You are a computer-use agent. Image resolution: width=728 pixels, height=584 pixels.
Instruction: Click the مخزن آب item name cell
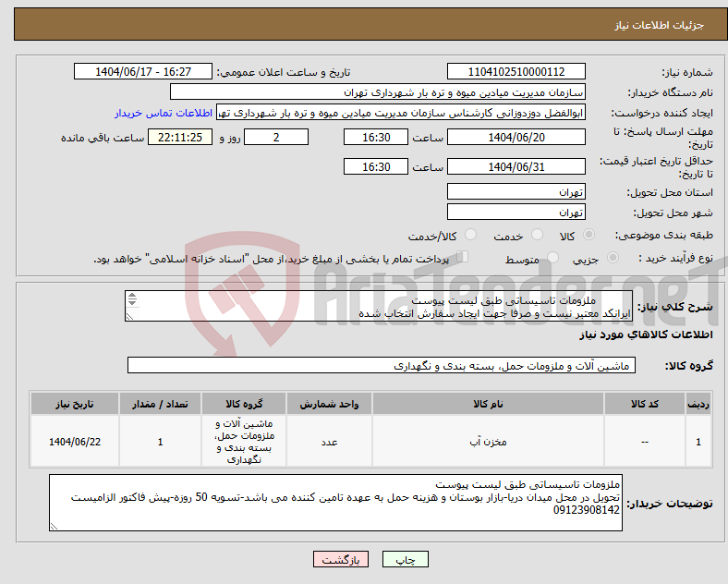[488, 442]
